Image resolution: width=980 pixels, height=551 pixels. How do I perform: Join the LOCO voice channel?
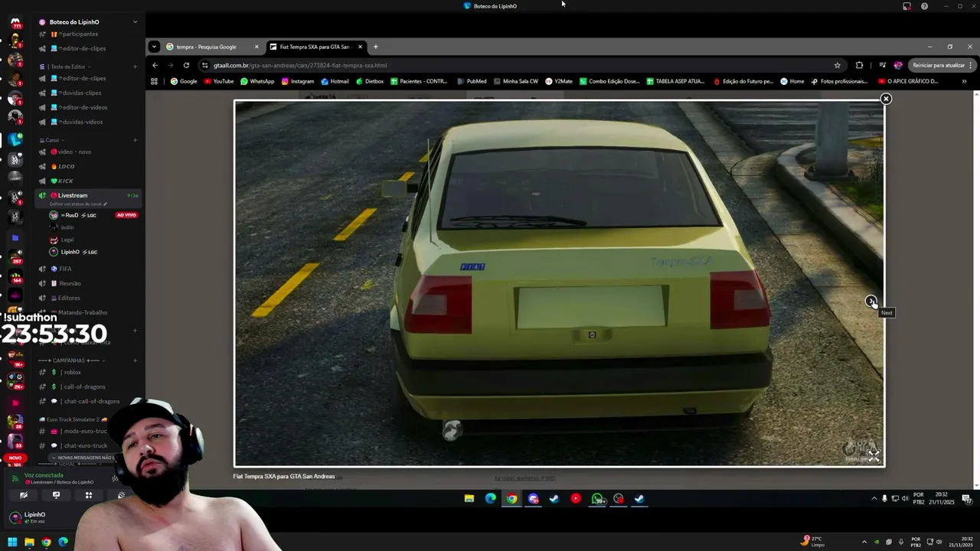(88, 166)
